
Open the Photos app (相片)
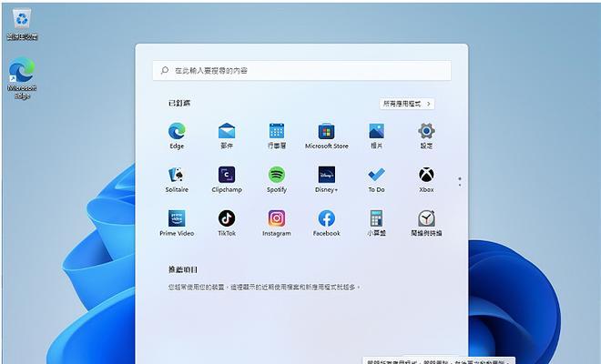376,136
